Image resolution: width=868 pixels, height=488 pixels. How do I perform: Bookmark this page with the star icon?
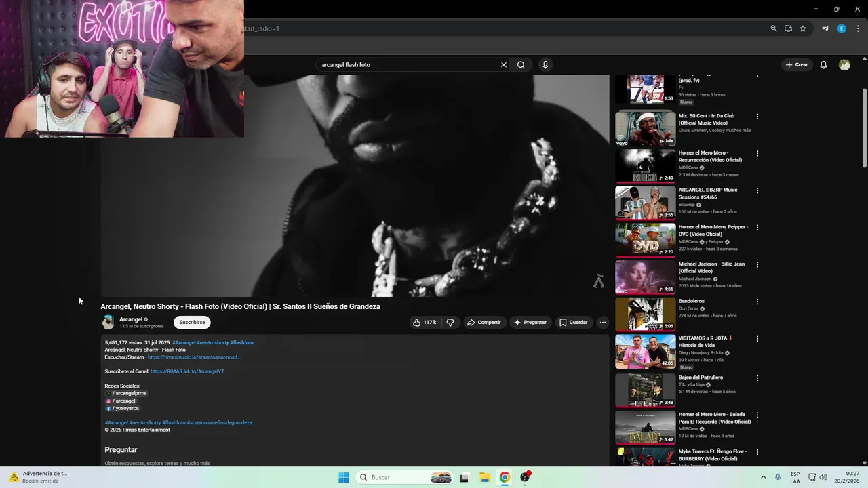[803, 28]
